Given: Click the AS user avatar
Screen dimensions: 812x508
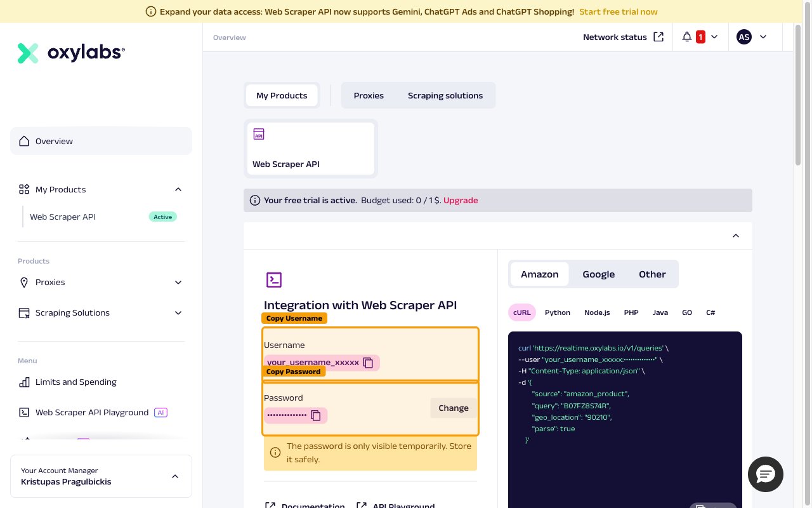Looking at the screenshot, I should pos(744,37).
